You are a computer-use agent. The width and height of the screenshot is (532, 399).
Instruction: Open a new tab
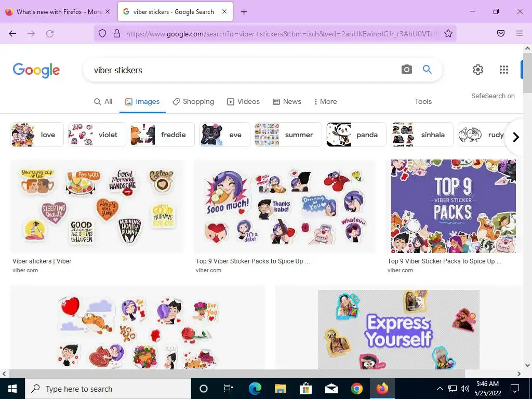(x=244, y=12)
